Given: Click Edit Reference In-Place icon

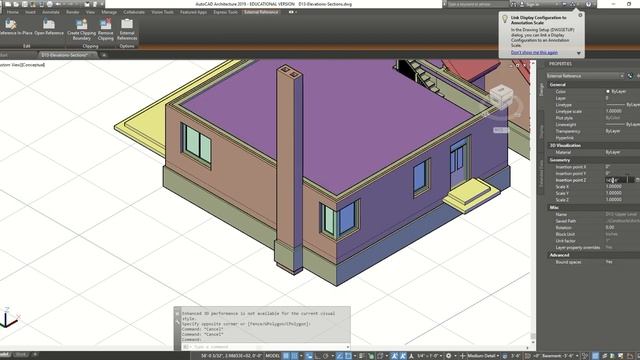Looking at the screenshot, I should [x=10, y=24].
